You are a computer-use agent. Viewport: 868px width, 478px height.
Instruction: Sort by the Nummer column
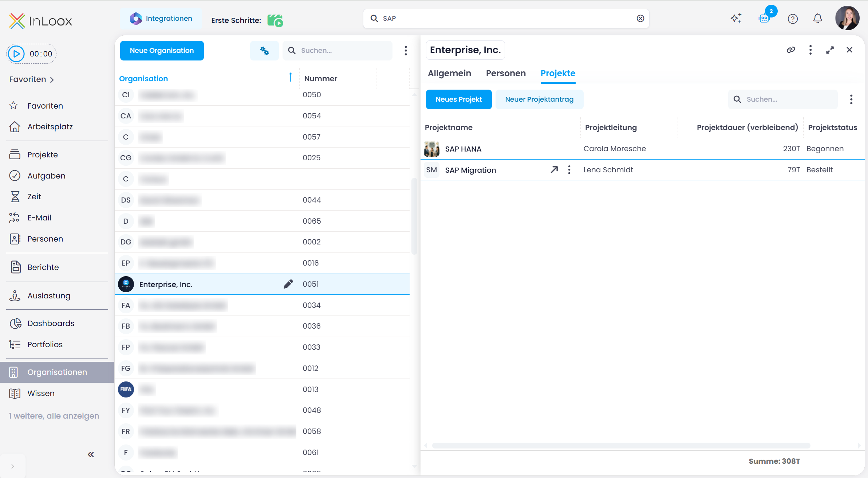321,79
